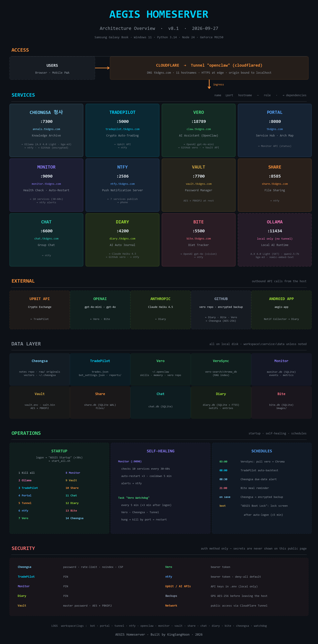This screenshot has width=318, height=644.
Task: Click the tradepilot.tkdgns.com hostname link
Action: click(x=122, y=129)
